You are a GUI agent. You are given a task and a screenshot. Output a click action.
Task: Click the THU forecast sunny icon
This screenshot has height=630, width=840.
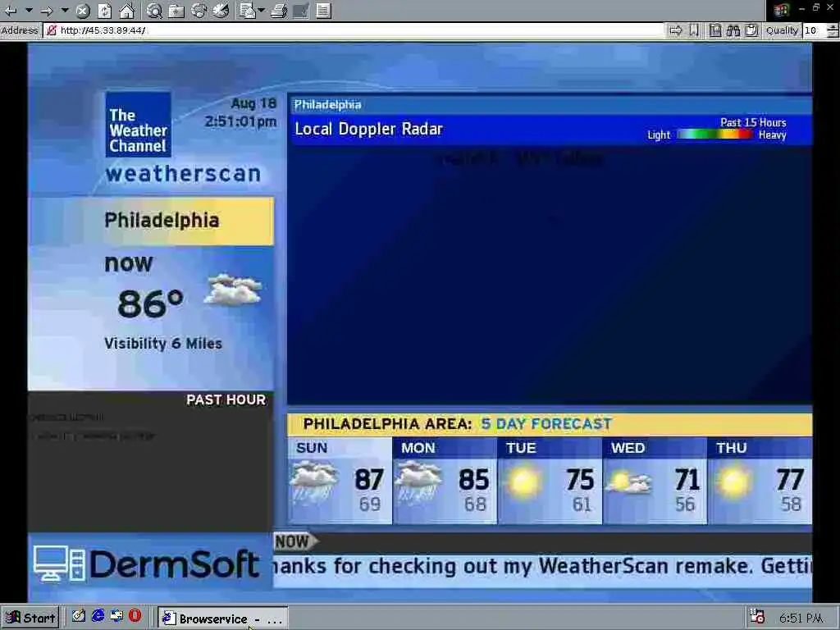733,482
